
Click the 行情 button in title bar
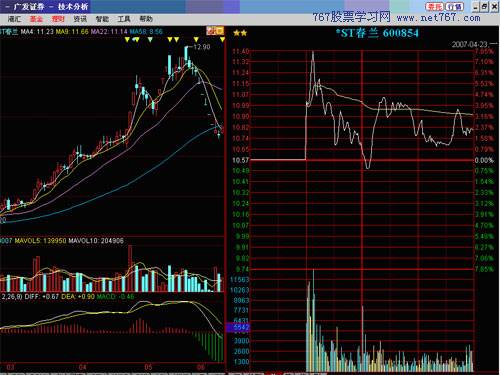click(x=454, y=7)
